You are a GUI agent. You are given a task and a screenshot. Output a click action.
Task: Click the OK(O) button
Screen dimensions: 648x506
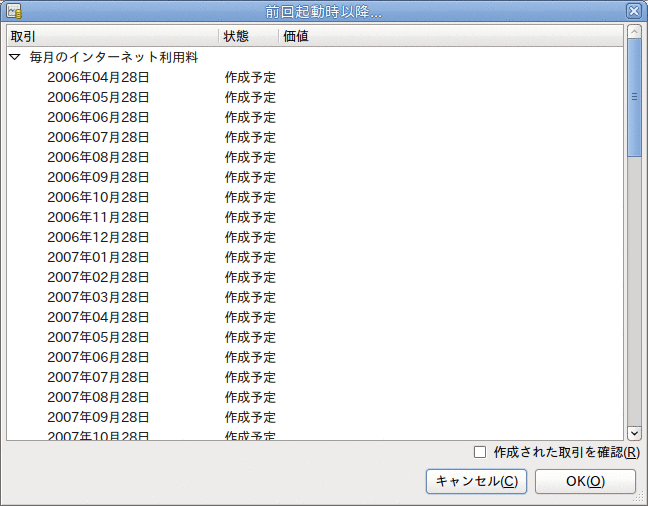coord(585,481)
